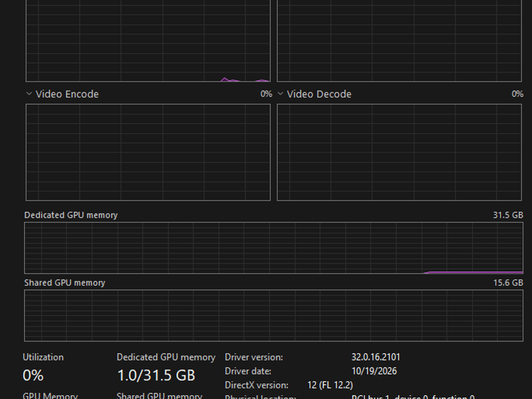The width and height of the screenshot is (532, 399).
Task: Select DirectX version 12 (FL 12.2)
Action: point(330,385)
